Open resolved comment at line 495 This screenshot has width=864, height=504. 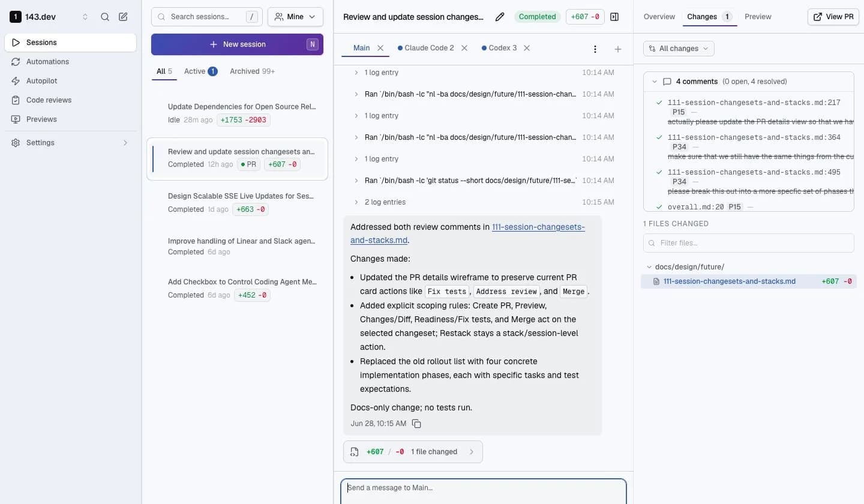click(x=754, y=182)
